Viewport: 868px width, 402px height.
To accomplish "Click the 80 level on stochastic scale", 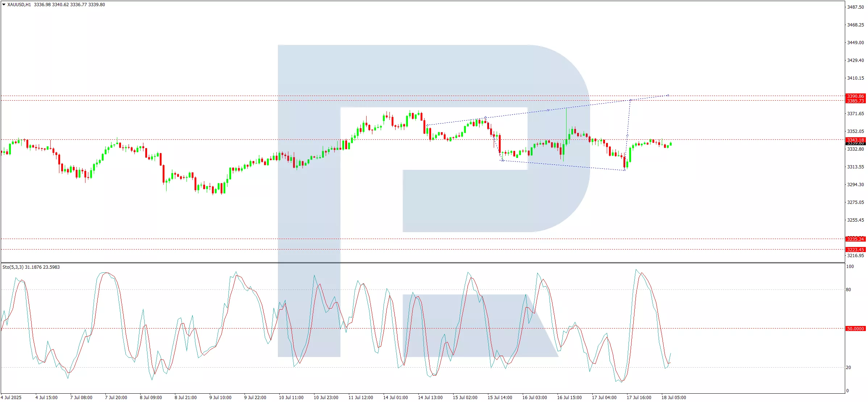I will [x=848, y=290].
